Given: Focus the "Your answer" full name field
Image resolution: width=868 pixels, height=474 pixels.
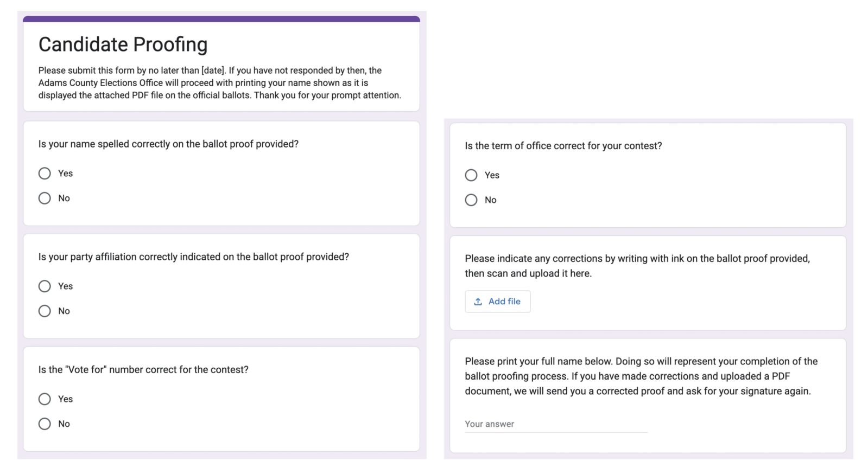Looking at the screenshot, I should click(555, 424).
